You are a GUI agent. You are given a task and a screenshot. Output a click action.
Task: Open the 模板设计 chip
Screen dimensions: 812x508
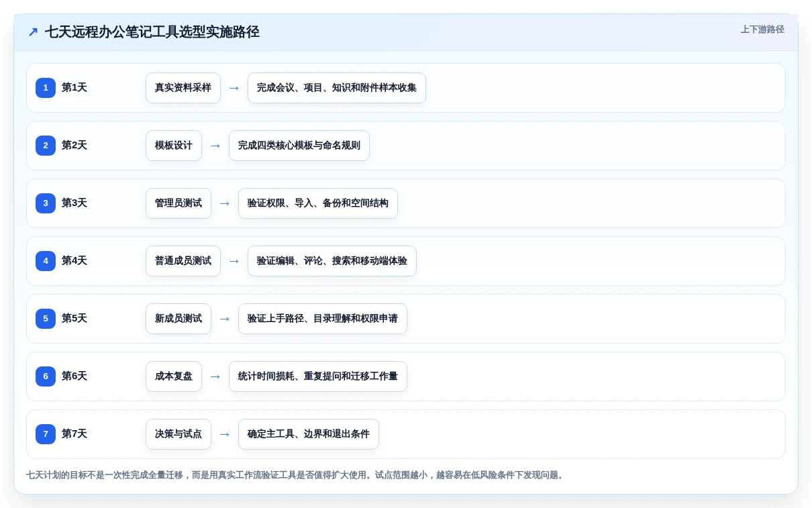[174, 146]
